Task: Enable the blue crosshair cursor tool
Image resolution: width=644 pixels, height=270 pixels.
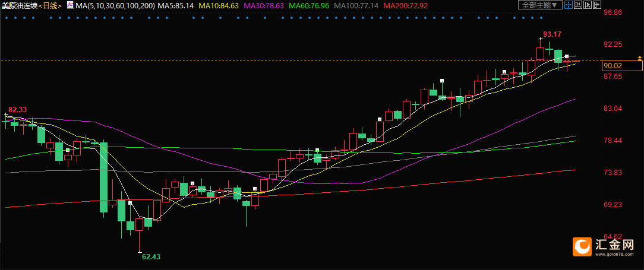Action: point(569,5)
